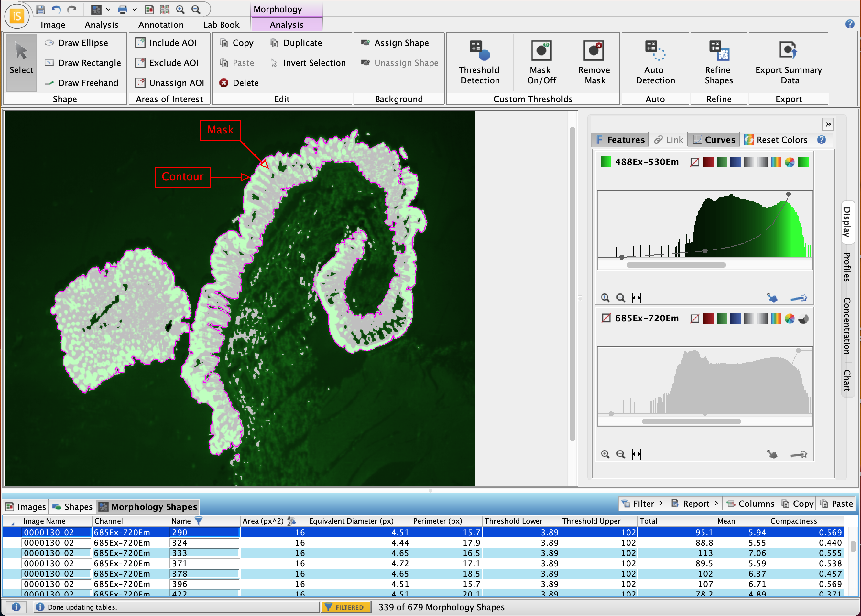Screen dimensions: 861x616
Task: Fit the 488Ex-530Em histogram width
Action: pyautogui.click(x=637, y=298)
